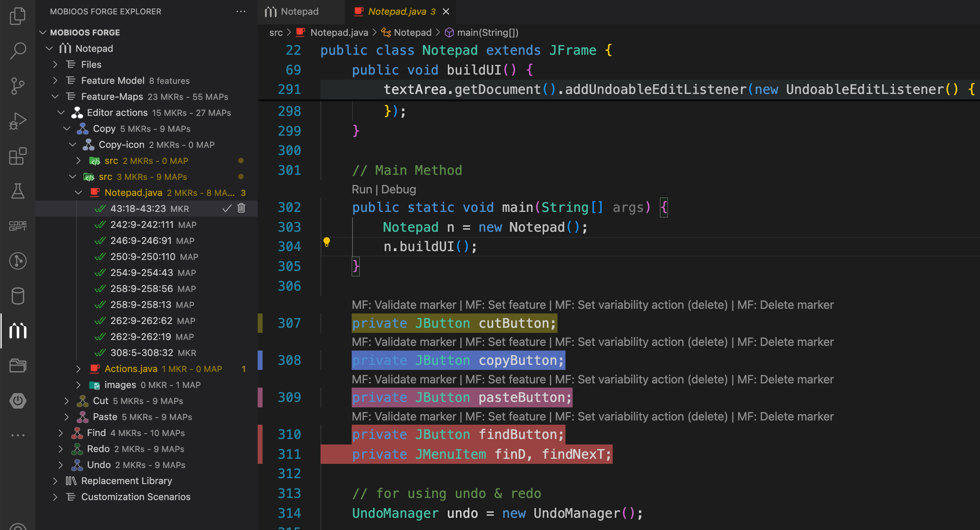Open the Run and Debug view
980x530 pixels.
[x=18, y=121]
